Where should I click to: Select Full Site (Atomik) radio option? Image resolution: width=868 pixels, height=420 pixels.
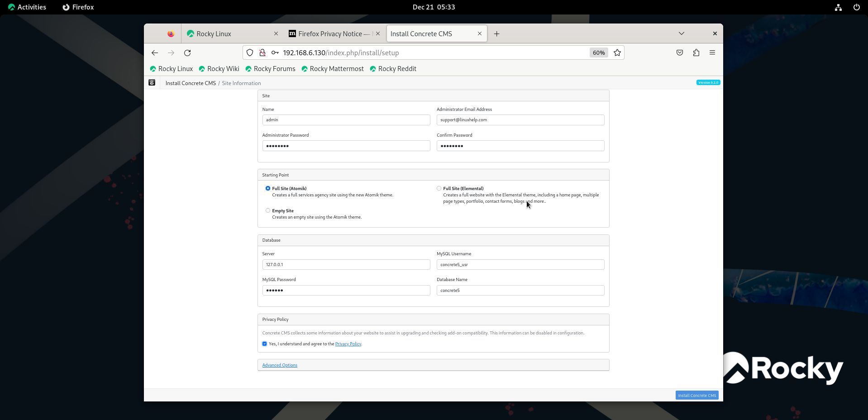click(268, 188)
